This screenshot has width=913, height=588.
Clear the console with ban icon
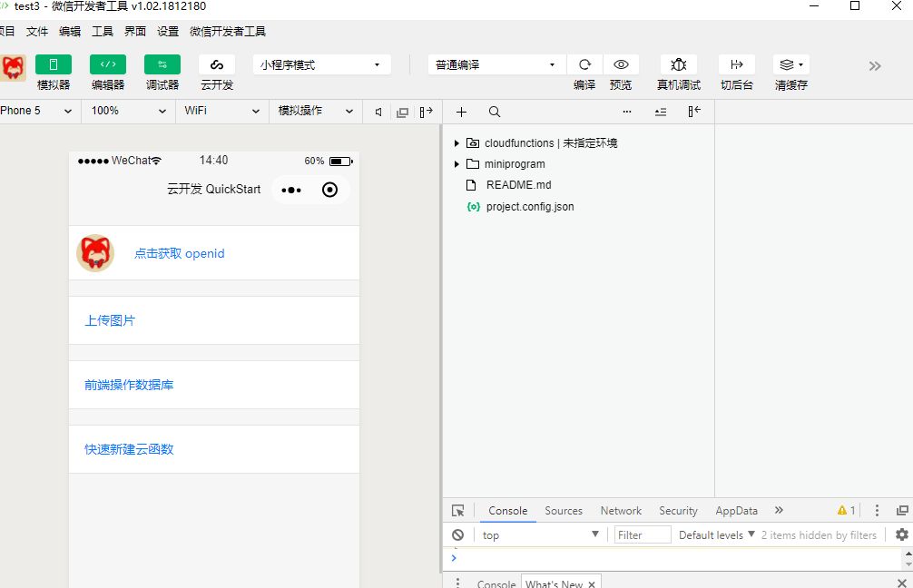(458, 534)
